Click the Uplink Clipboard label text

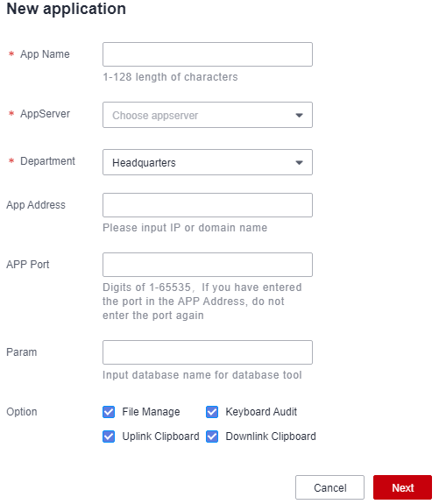(160, 437)
